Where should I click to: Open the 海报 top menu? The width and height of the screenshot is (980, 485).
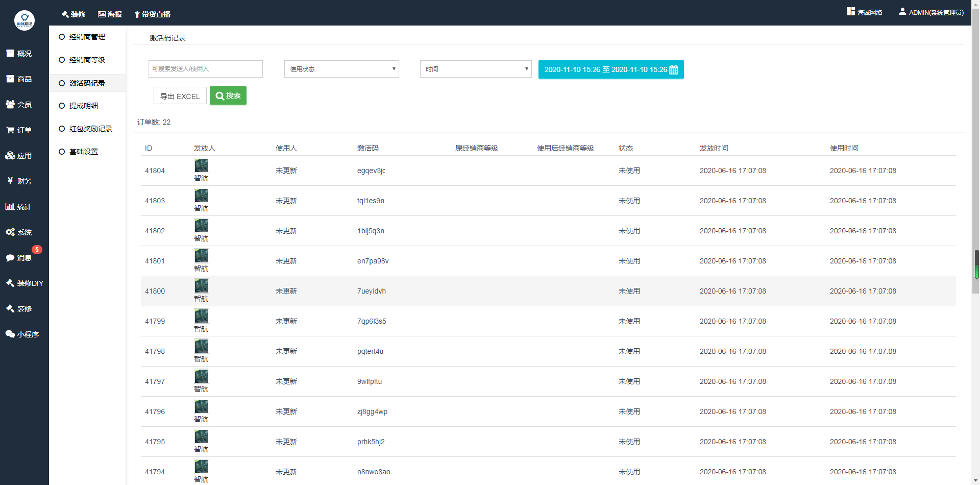coord(110,14)
